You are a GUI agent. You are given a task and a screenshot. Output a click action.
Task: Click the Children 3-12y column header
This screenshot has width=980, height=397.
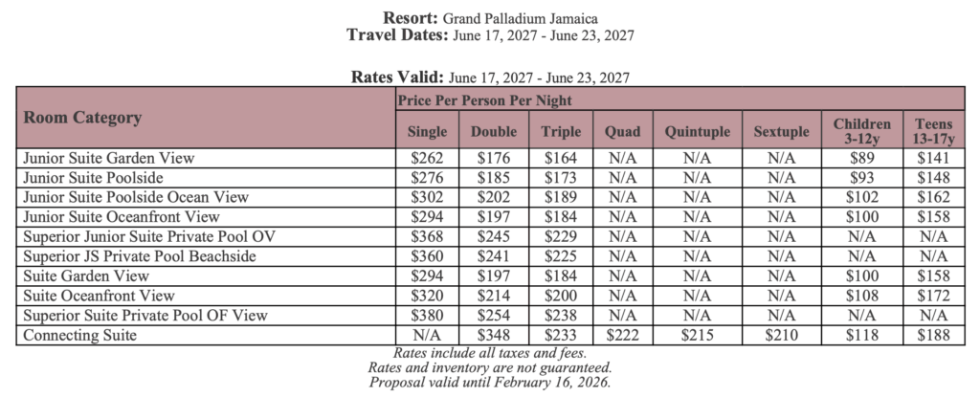[x=862, y=131]
